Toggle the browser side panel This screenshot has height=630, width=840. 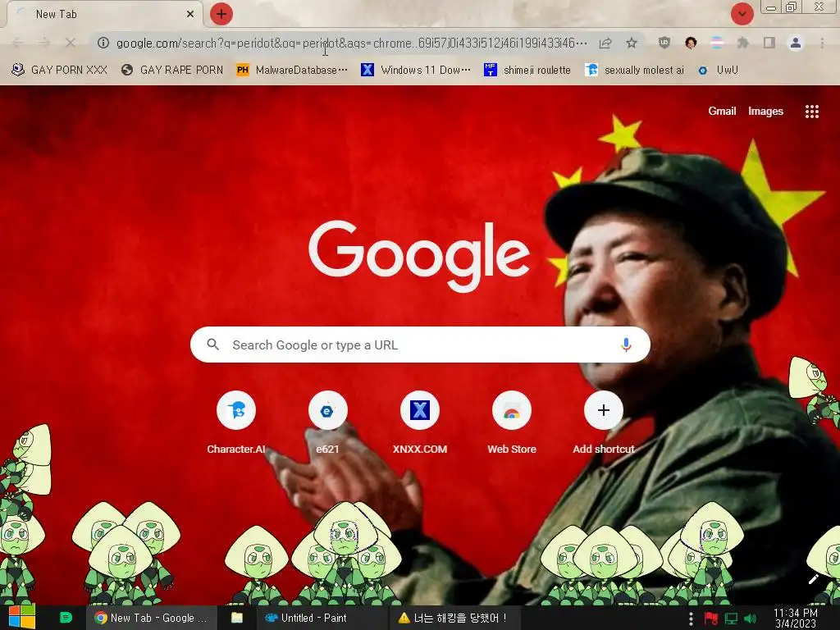click(769, 43)
